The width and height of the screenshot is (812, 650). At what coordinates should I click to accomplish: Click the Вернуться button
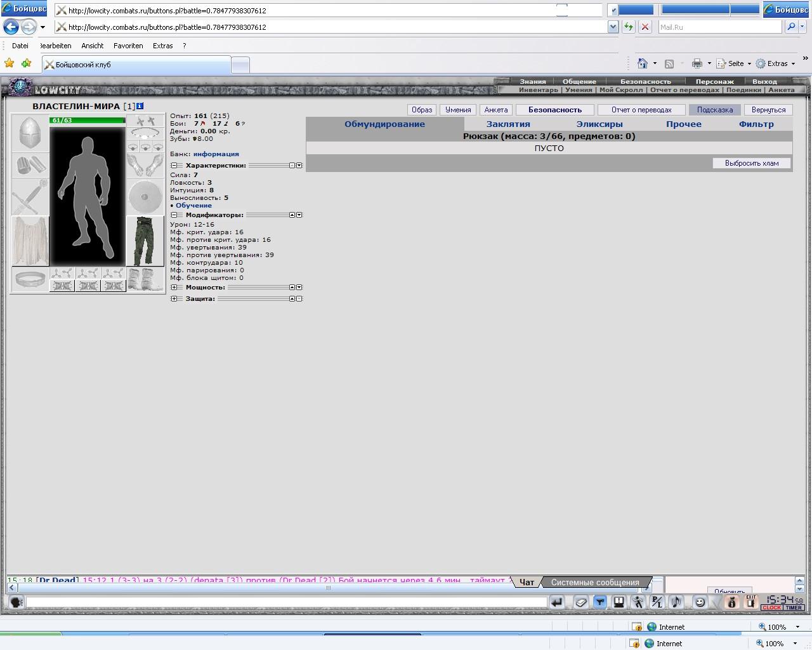click(x=768, y=110)
